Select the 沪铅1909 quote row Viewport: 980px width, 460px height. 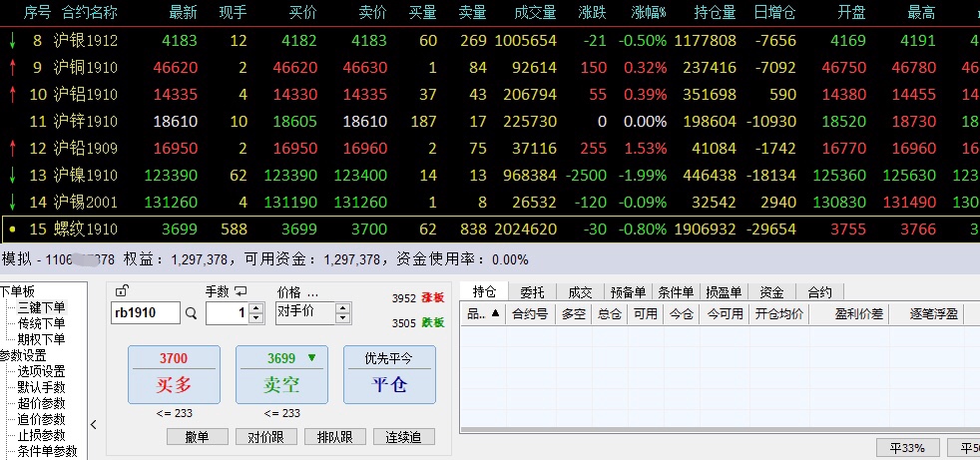[x=490, y=148]
